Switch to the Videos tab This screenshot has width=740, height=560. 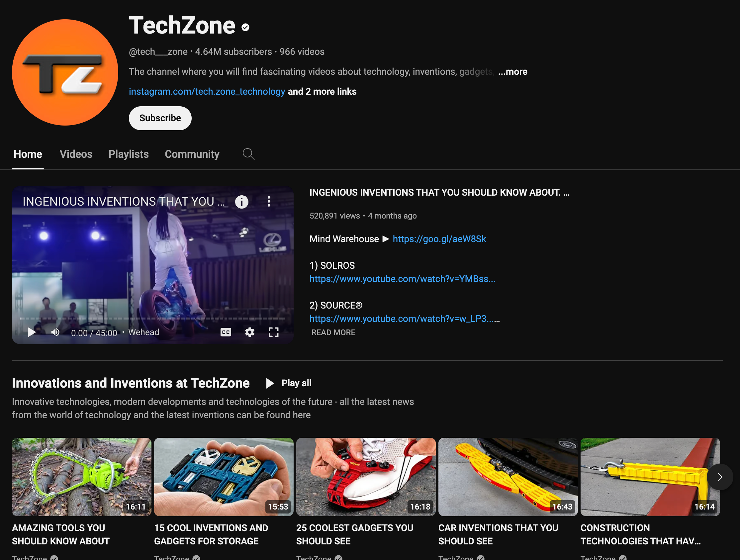click(x=76, y=154)
